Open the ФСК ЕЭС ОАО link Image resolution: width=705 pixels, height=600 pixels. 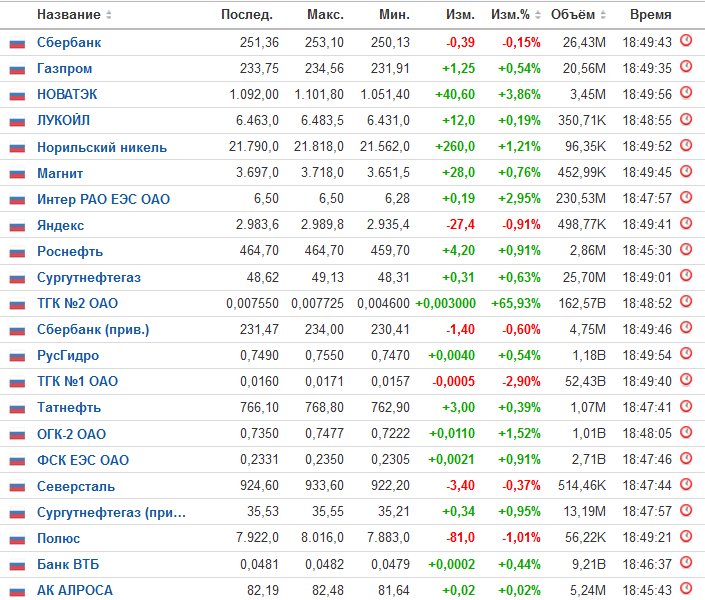[x=83, y=460]
